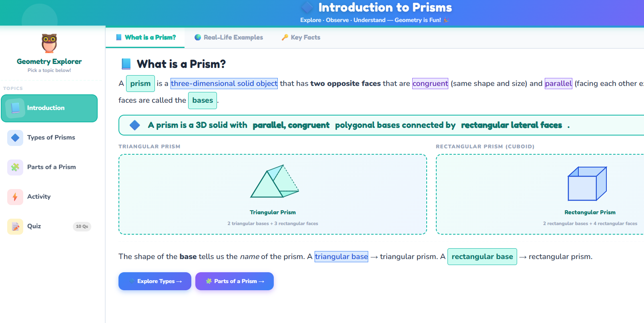
Task: Click the notebook icon next to Quiz
Action: click(15, 226)
